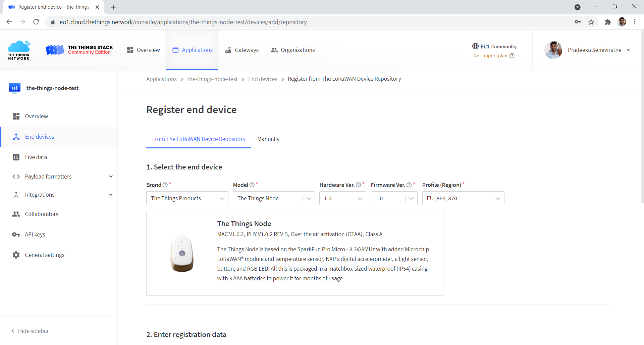Screen dimensions: 644x345
Task: Open the EU1 Community cluster selector
Action: click(x=494, y=46)
